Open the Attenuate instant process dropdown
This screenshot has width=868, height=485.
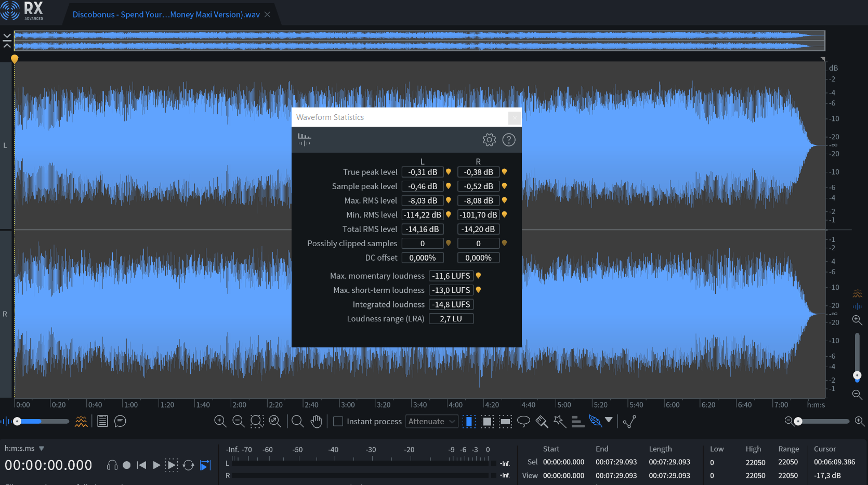(431, 422)
